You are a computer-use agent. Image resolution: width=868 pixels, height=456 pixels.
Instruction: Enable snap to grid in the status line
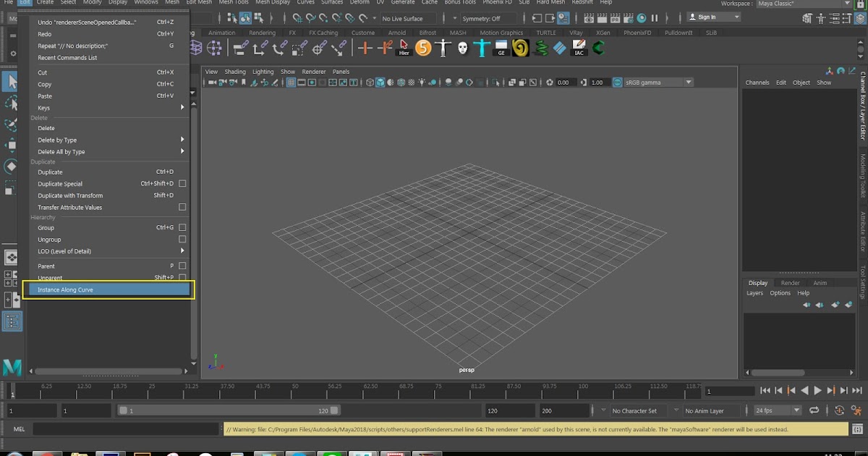click(297, 17)
